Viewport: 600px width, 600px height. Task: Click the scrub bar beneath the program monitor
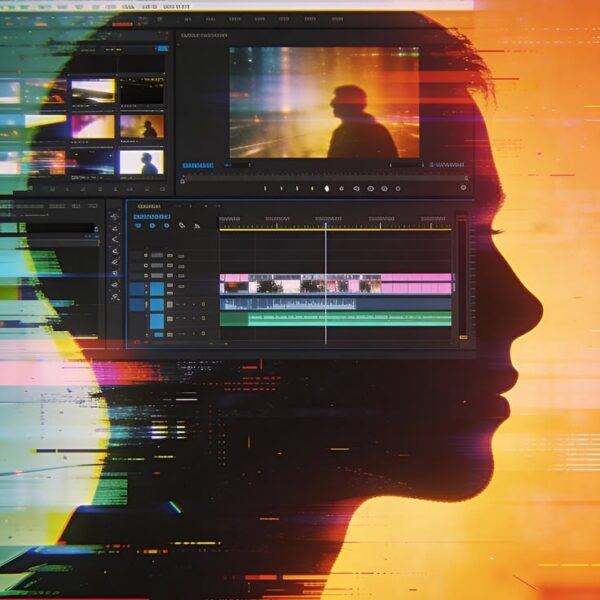324,178
